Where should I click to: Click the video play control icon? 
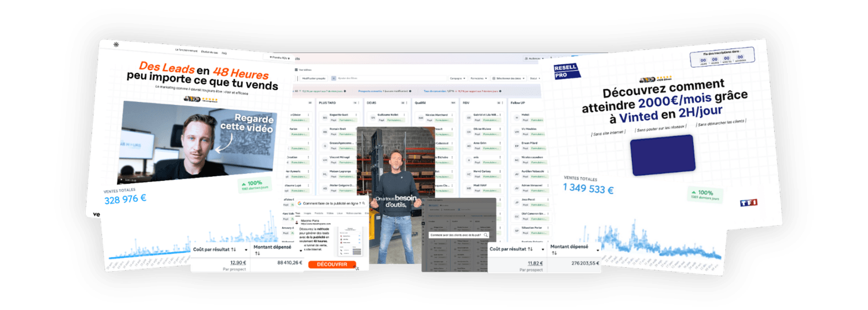(x=122, y=179)
